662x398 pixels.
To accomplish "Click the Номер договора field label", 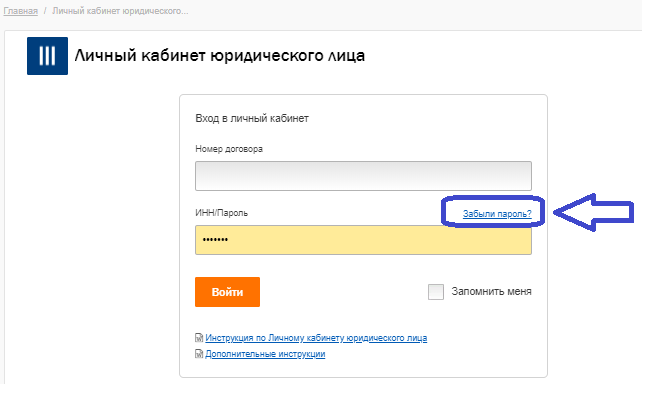I will coord(229,149).
